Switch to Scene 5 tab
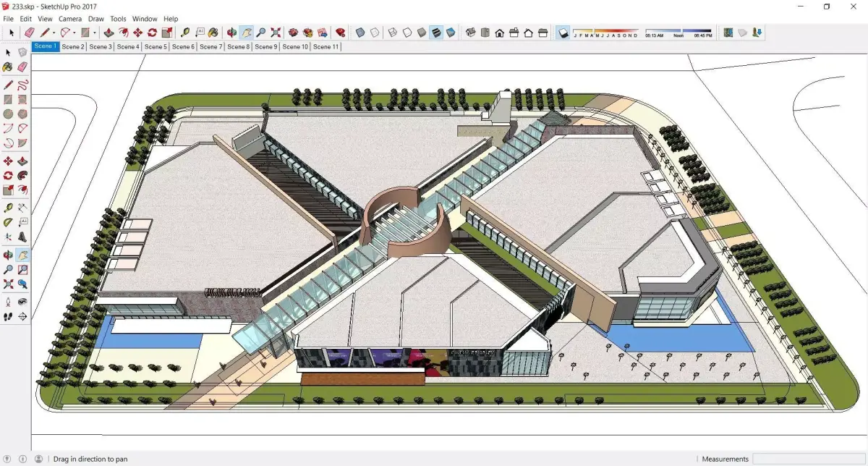868x466 pixels. [156, 46]
